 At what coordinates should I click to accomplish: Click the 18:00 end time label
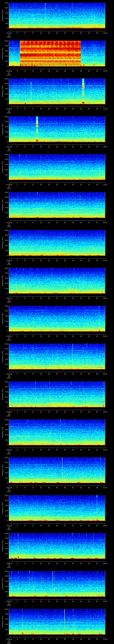pyautogui.click(x=105, y=147)
